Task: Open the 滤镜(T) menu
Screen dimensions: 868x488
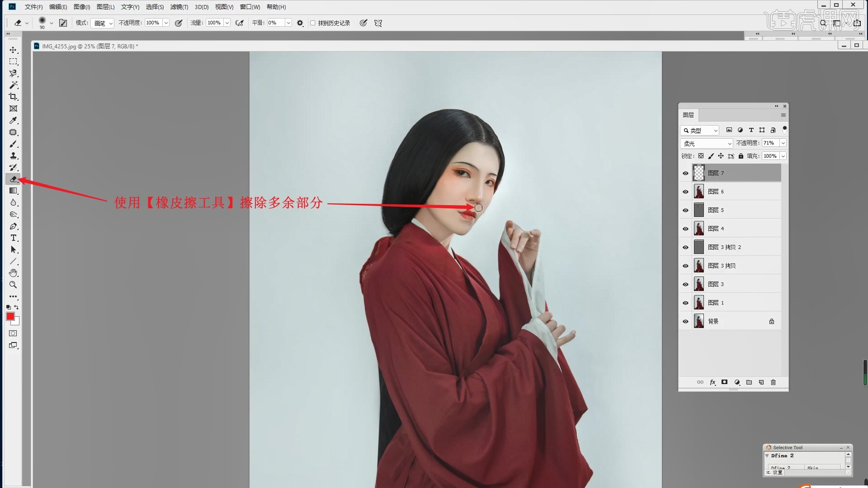Action: click(179, 7)
